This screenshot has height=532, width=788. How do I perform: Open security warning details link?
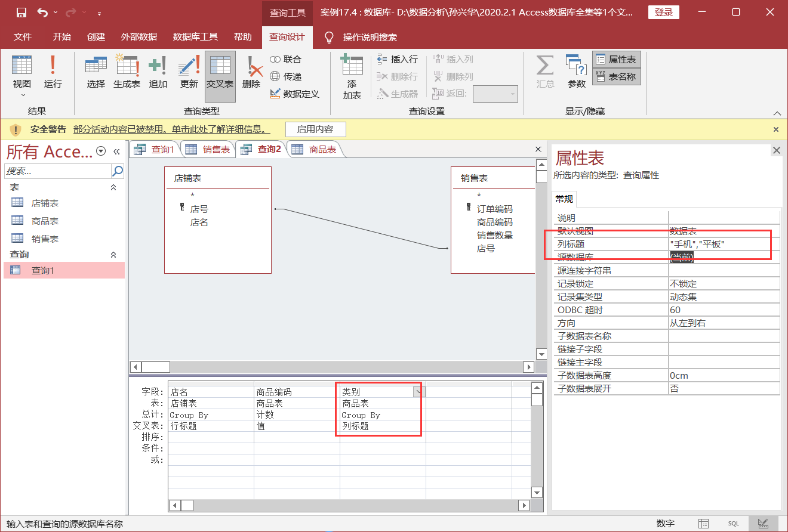[x=171, y=129]
